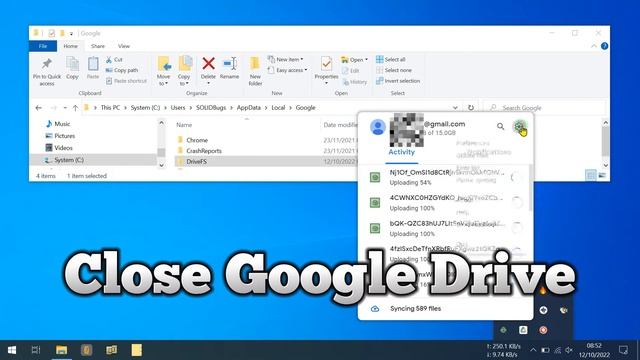Select the CrashReports folder
The height and width of the screenshot is (360, 640).
tap(204, 151)
